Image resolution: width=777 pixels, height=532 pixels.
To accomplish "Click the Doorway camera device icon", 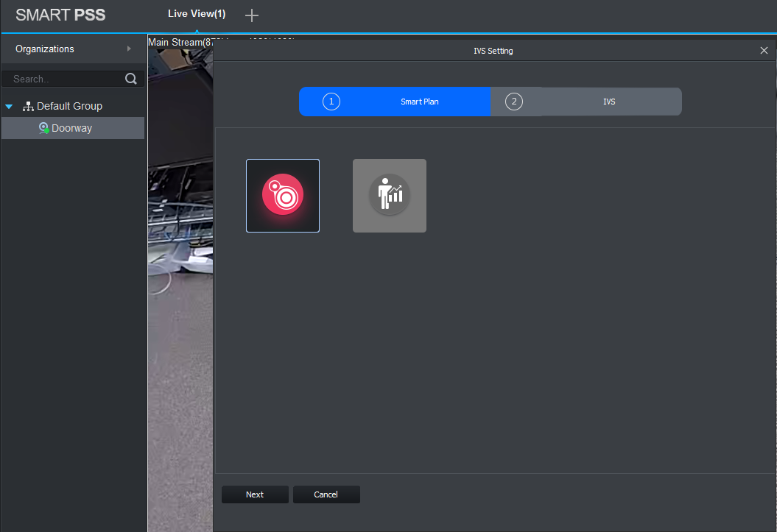I will [x=43, y=128].
